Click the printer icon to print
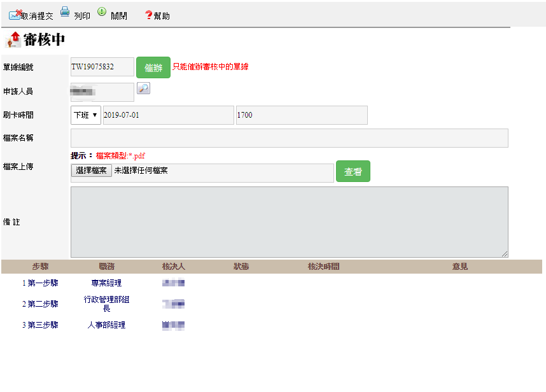 [65, 11]
